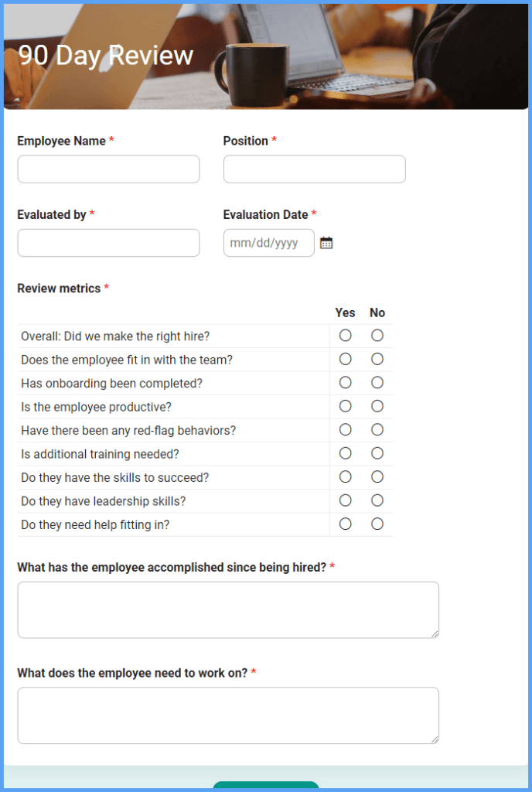
Task: Click the 'need to work on' text area
Action: pos(228,715)
